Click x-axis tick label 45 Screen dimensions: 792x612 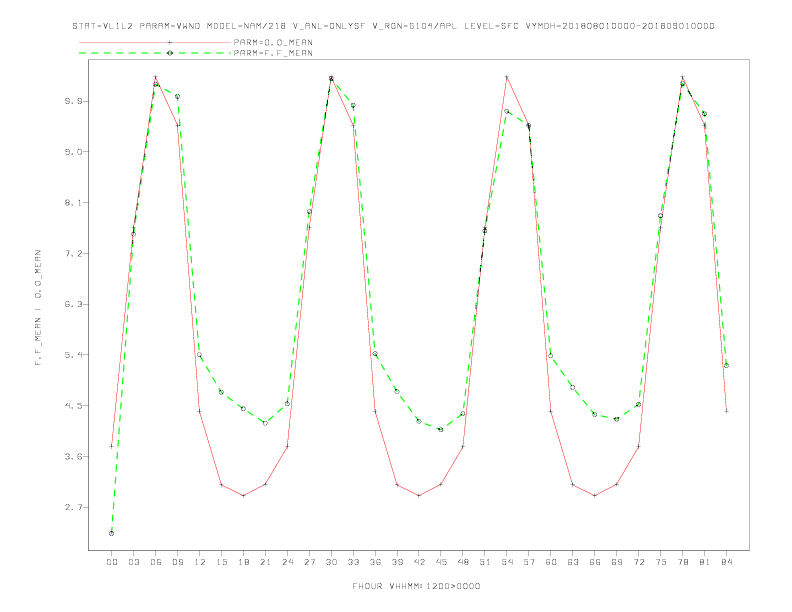(x=441, y=562)
